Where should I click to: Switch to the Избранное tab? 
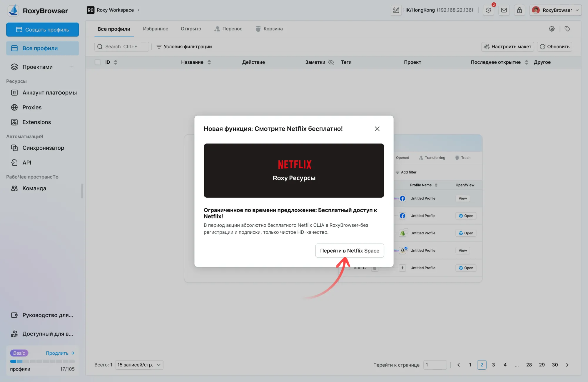[156, 29]
